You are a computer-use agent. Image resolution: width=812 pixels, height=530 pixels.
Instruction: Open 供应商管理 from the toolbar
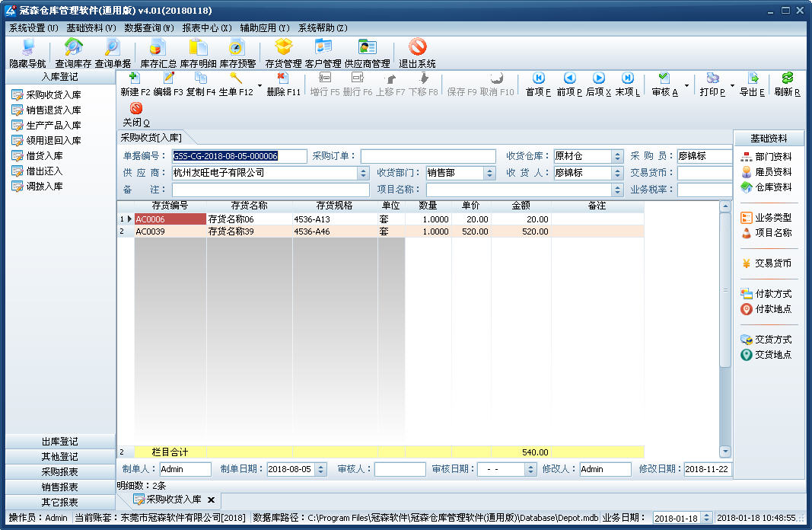click(x=367, y=53)
